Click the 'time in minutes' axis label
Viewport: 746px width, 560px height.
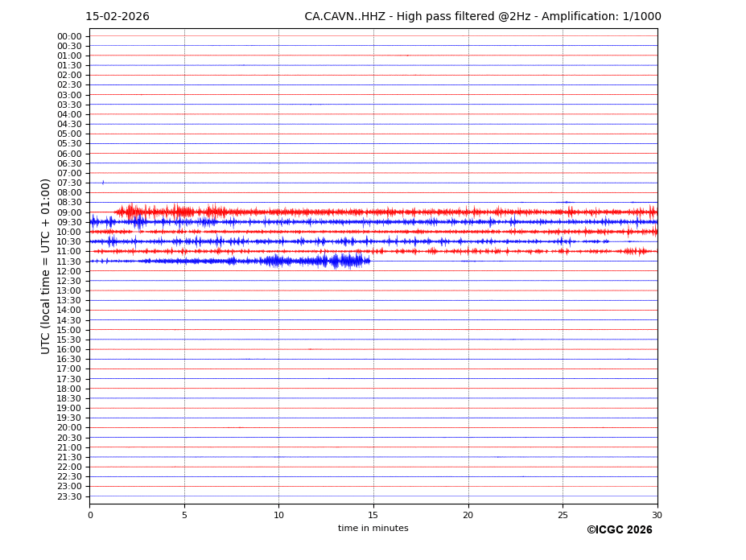pos(373,529)
